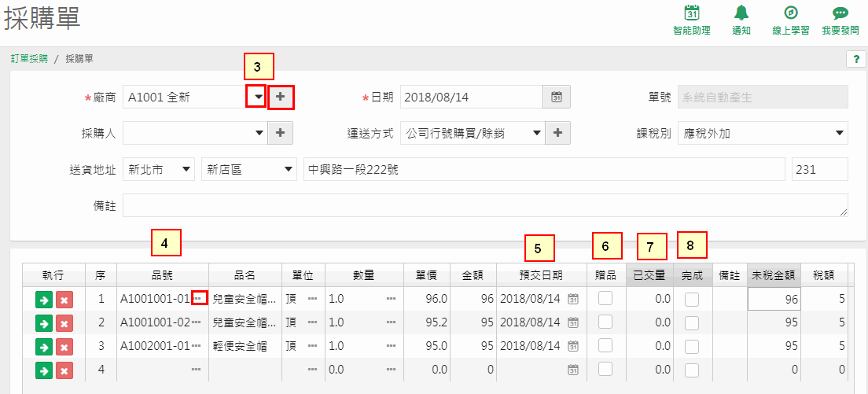This screenshot has height=394, width=868.
Task: Expand the 運送方式 dropdown
Action: (536, 133)
